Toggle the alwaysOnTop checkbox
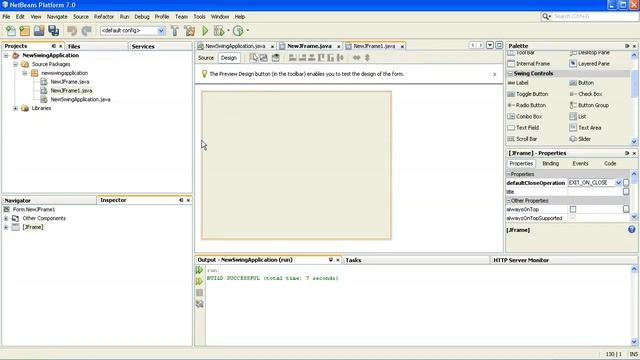Image resolution: width=640 pixels, height=360 pixels. click(x=573, y=209)
